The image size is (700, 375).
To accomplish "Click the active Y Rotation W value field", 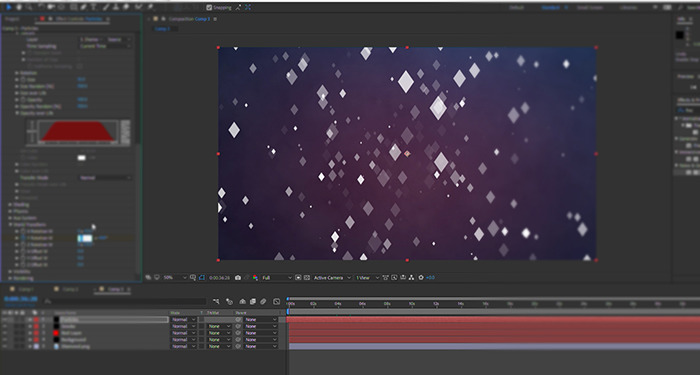I will [x=85, y=238].
